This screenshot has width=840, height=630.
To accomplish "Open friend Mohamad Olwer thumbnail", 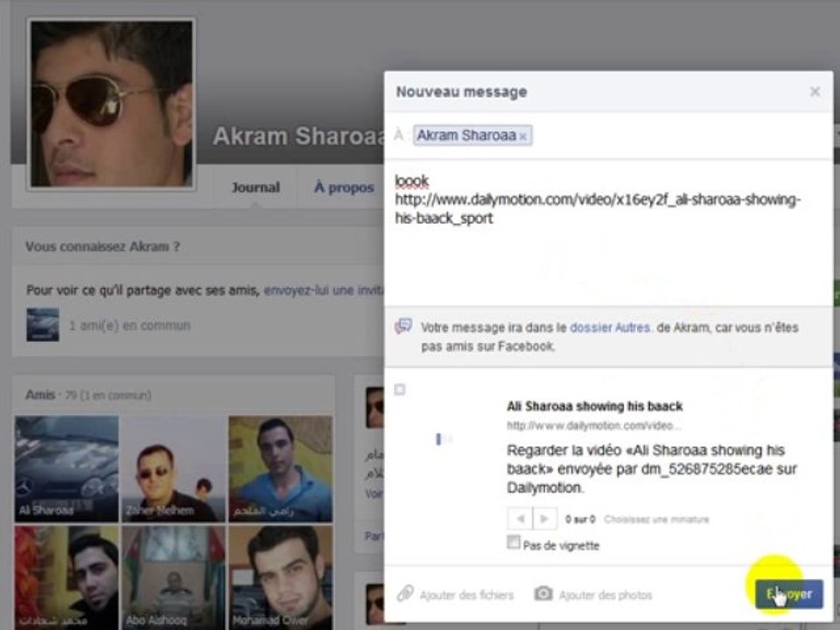I will click(280, 577).
